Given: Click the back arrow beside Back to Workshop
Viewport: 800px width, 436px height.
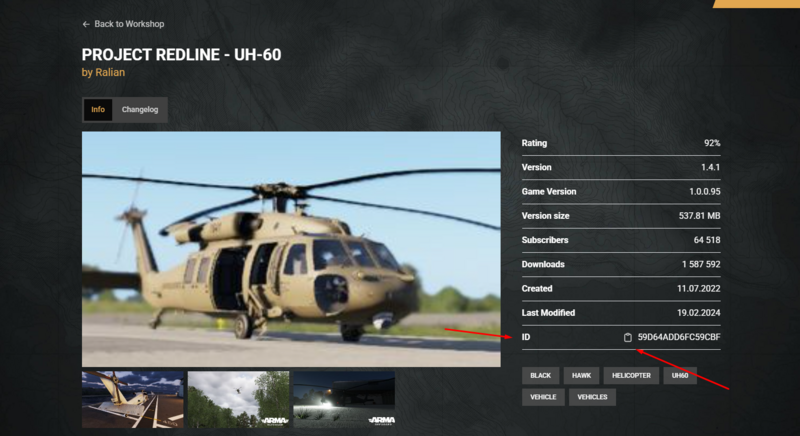Looking at the screenshot, I should 86,24.
